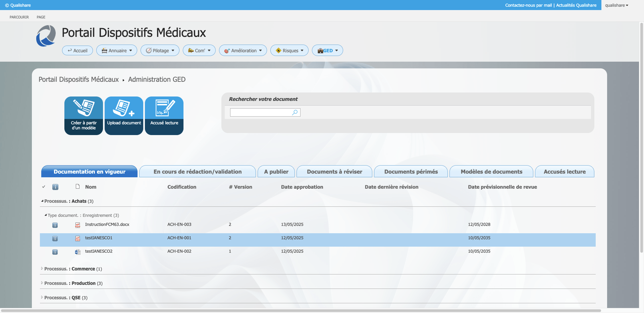The image size is (644, 313).
Task: Open the PARCOURIR ribbon tab
Action: point(19,17)
